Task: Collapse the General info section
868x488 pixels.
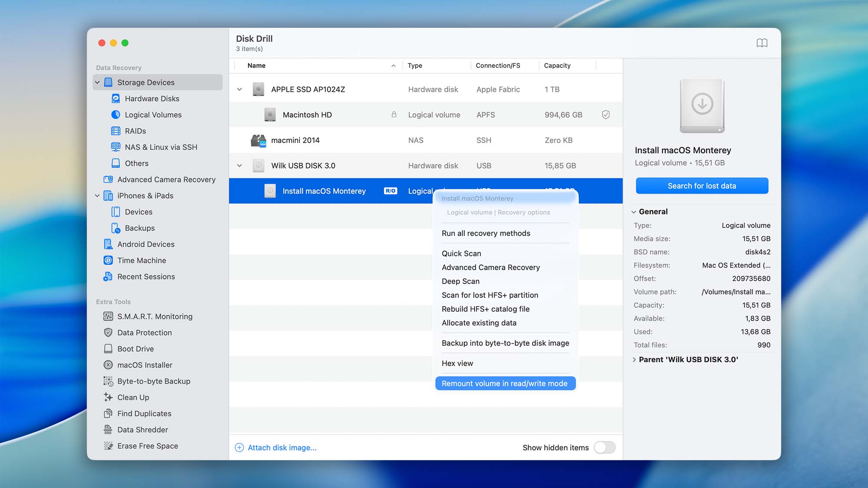Action: [x=634, y=212]
